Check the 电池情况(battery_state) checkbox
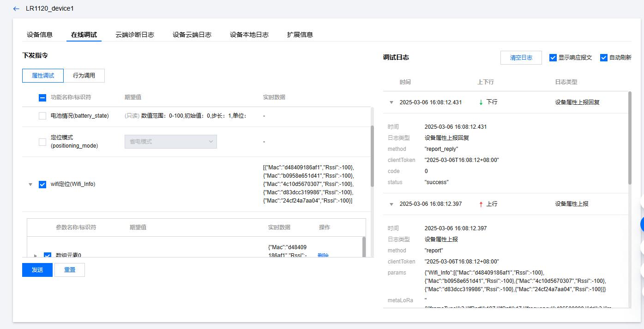Viewport: 644px width, 329px height. pos(42,116)
